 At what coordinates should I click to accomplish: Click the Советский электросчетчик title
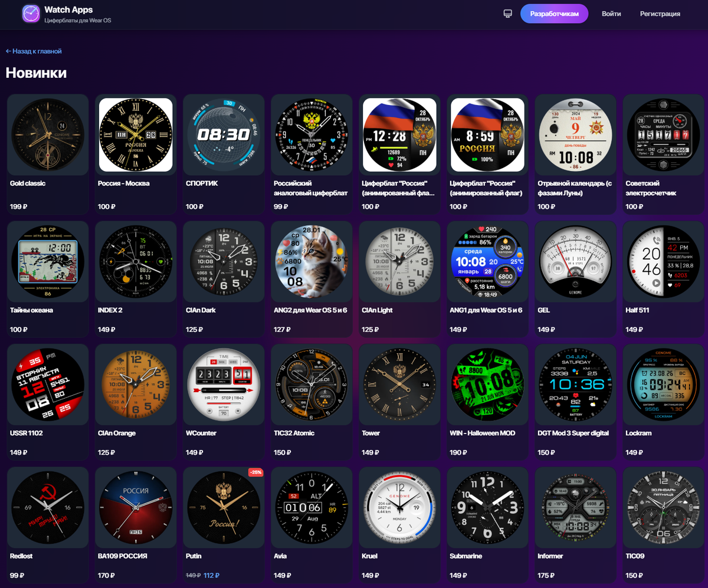click(x=651, y=188)
